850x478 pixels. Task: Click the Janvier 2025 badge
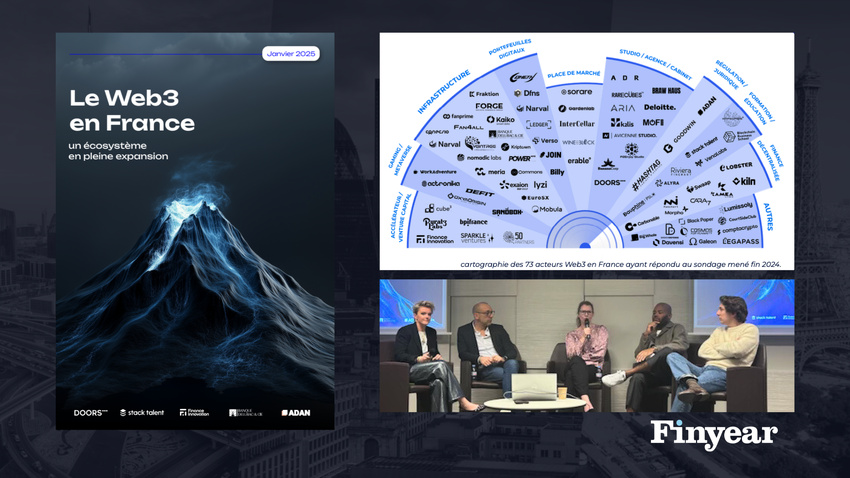click(x=291, y=53)
